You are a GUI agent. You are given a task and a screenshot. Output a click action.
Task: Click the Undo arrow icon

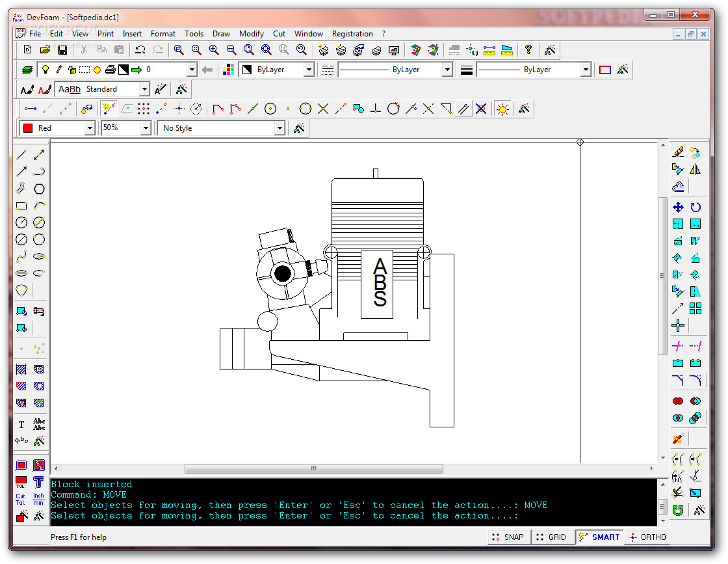point(140,49)
